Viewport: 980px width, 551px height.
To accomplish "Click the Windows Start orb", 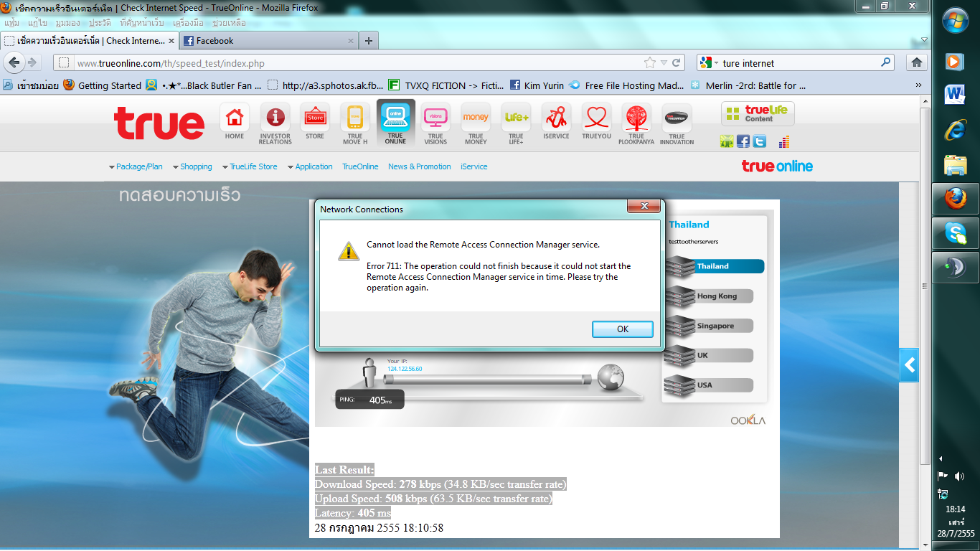I will coord(955,21).
